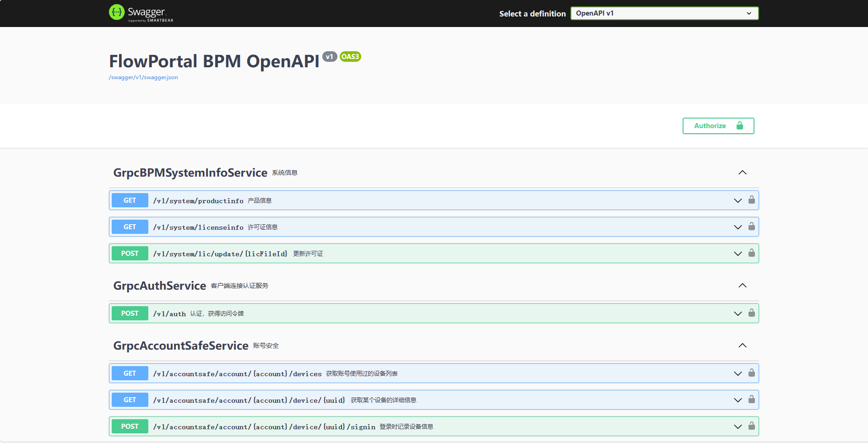
Task: Collapse the GrpcBPMSystemInfoService section
Action: [x=742, y=173]
